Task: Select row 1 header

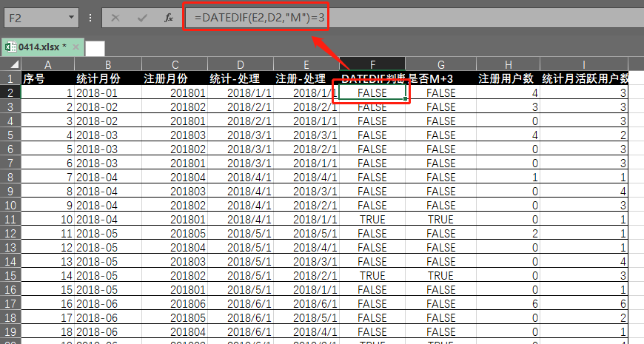Action: pos(10,78)
